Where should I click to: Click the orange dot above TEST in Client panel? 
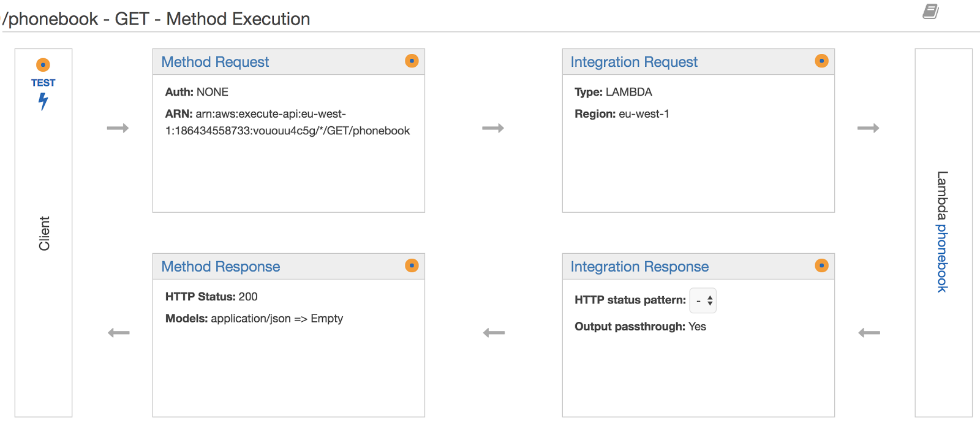point(43,64)
